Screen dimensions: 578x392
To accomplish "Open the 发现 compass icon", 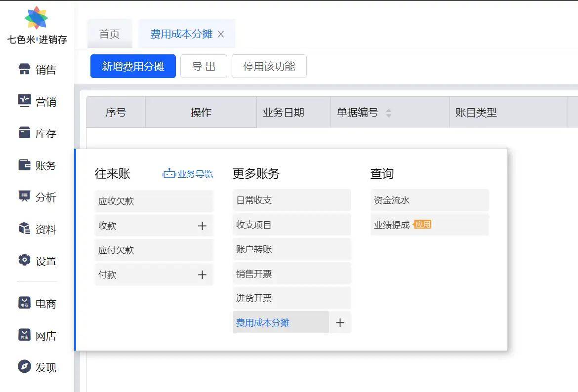I will (24, 367).
